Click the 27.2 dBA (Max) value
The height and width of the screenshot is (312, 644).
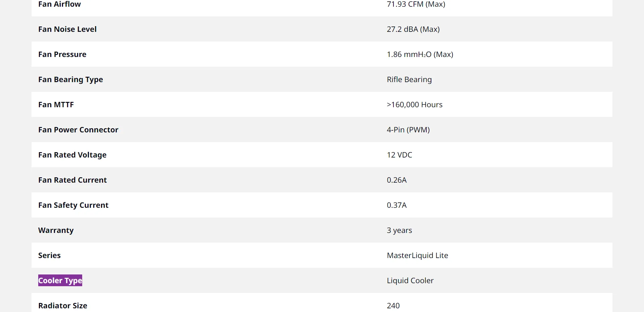coord(413,29)
